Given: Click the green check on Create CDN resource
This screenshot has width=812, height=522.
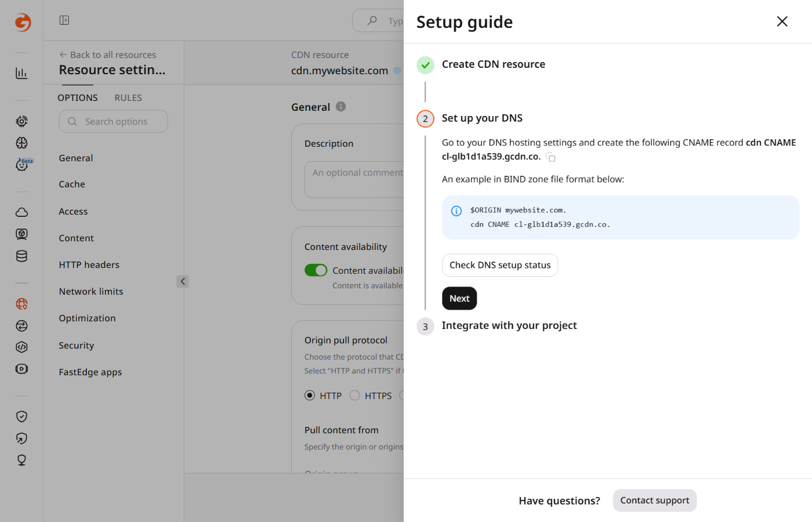Looking at the screenshot, I should [425, 65].
